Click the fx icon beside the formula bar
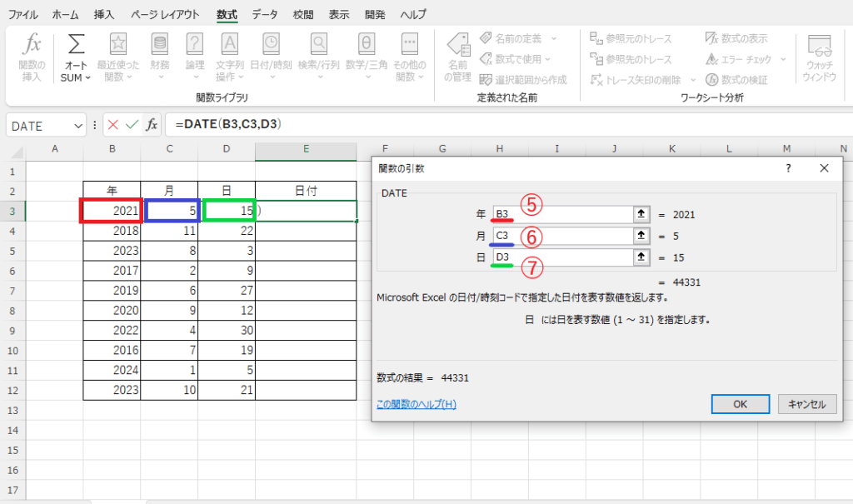This screenshot has width=853, height=504. coord(152,125)
